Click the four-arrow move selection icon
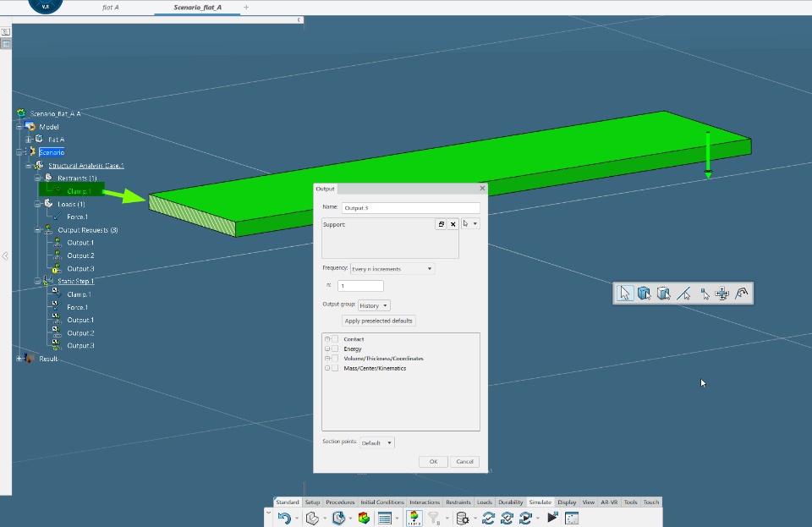Viewport: 812px width, 527px height. tap(721, 294)
